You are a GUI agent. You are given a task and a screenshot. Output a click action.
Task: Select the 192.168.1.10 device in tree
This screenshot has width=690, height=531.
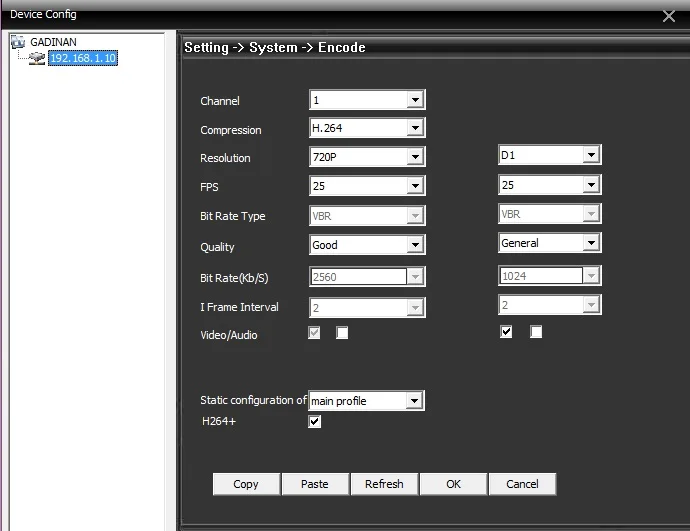(x=83, y=58)
